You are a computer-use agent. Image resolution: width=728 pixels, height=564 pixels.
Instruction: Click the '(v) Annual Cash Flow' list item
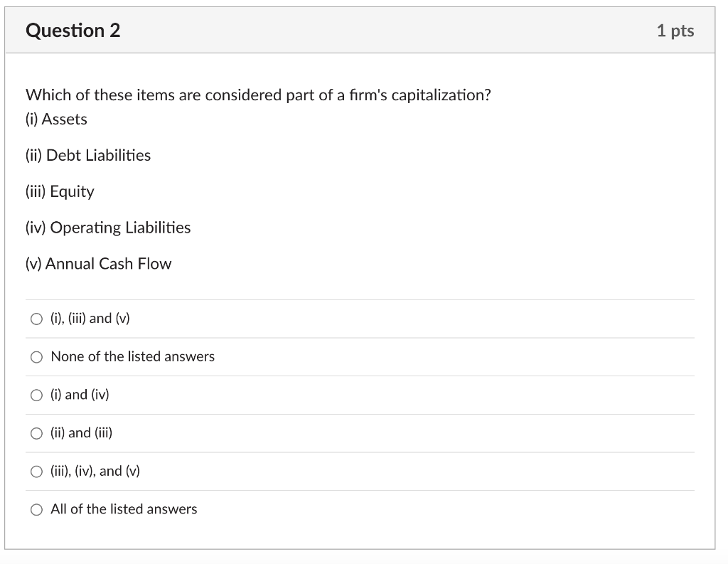pos(98,263)
